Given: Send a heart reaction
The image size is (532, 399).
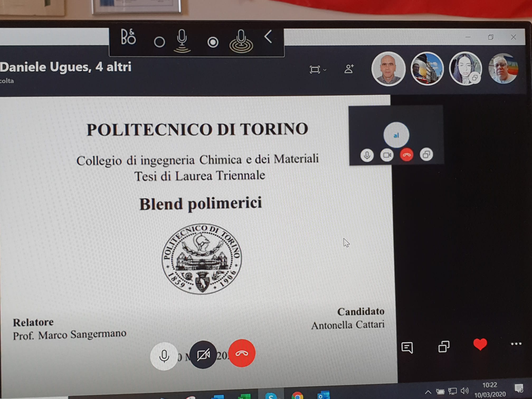Looking at the screenshot, I should pos(480,344).
